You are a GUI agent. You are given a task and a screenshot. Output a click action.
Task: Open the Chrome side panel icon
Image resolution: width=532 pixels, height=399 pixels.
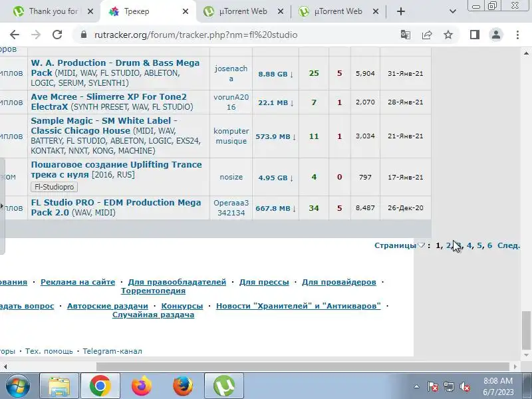pyautogui.click(x=475, y=35)
